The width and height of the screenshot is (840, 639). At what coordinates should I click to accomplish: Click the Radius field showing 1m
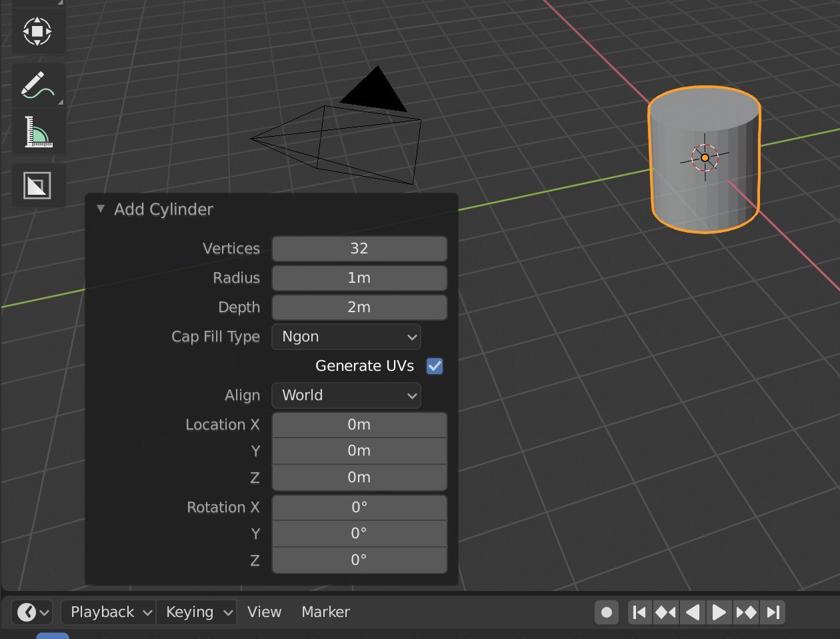[359, 277]
